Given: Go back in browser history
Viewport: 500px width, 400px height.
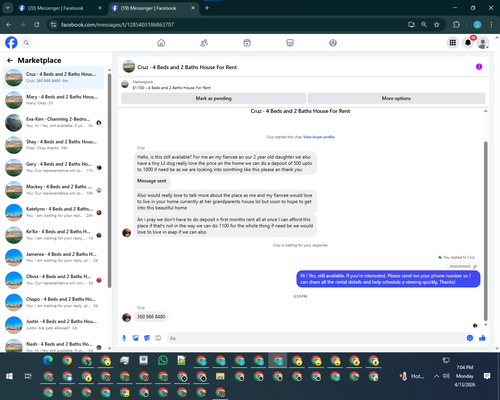Looking at the screenshot, I should click(x=9, y=25).
